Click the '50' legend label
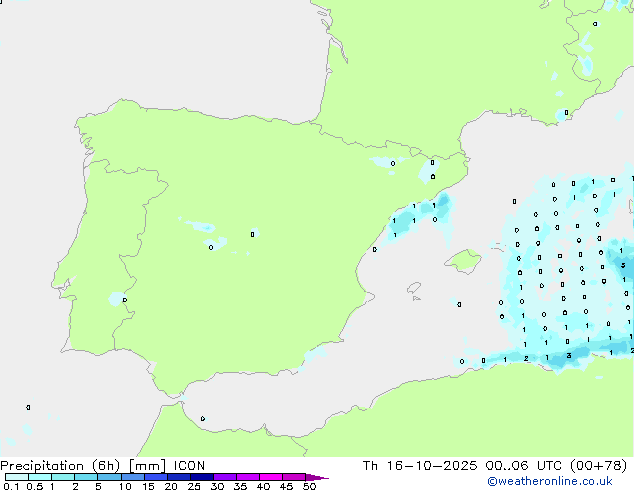 [x=309, y=486]
